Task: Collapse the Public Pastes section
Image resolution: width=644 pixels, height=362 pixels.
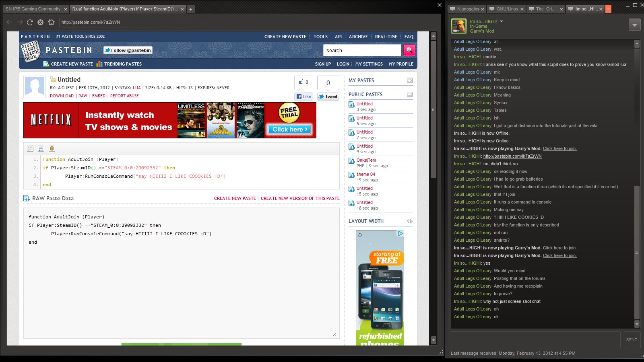Action: point(410,95)
